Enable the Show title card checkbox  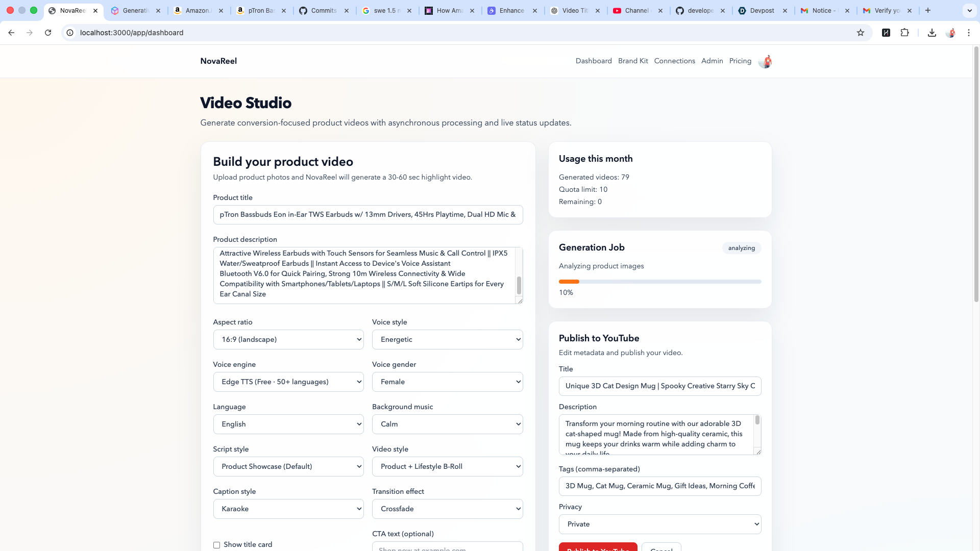[x=217, y=545]
